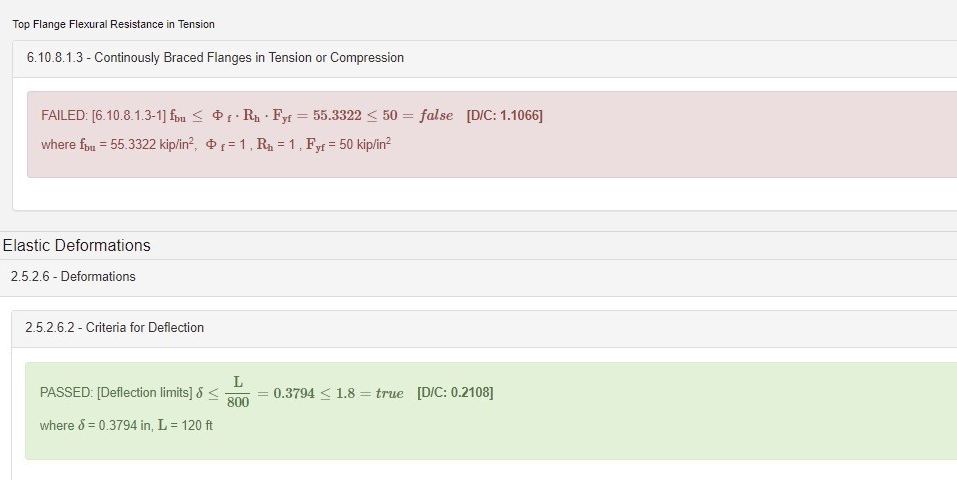Viewport: 957px width, 480px height.
Task: Click the 55.3322 ≤ 50 = false result
Action: 382,116
